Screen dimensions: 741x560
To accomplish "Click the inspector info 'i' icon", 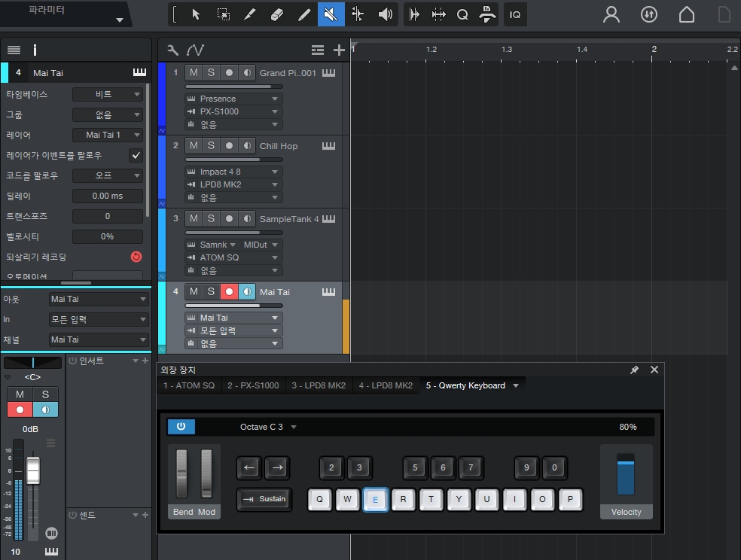I will point(35,50).
